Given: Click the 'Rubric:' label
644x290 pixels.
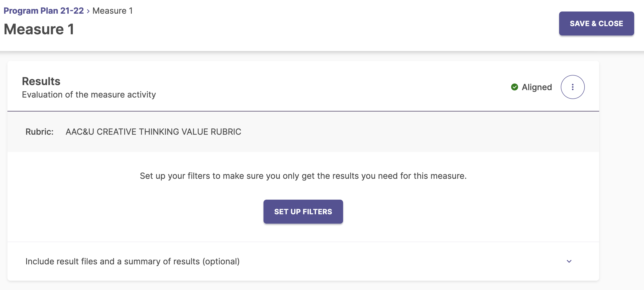Looking at the screenshot, I should tap(40, 132).
